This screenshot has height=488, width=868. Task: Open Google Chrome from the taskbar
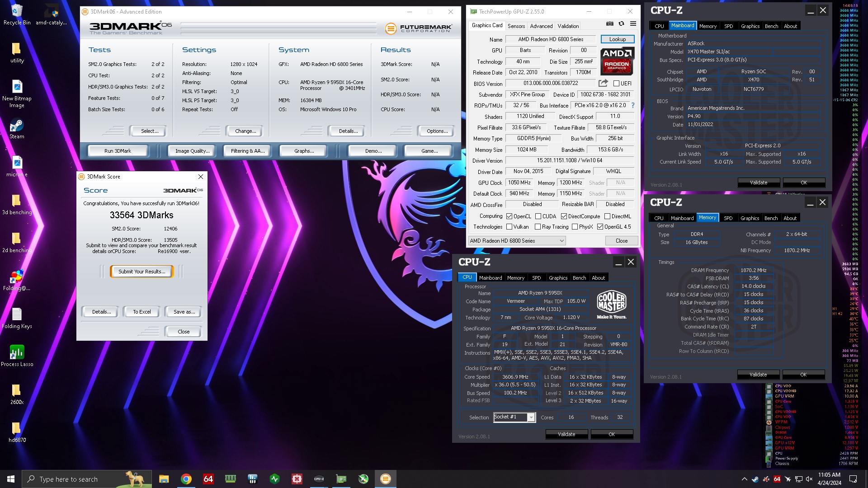(186, 479)
